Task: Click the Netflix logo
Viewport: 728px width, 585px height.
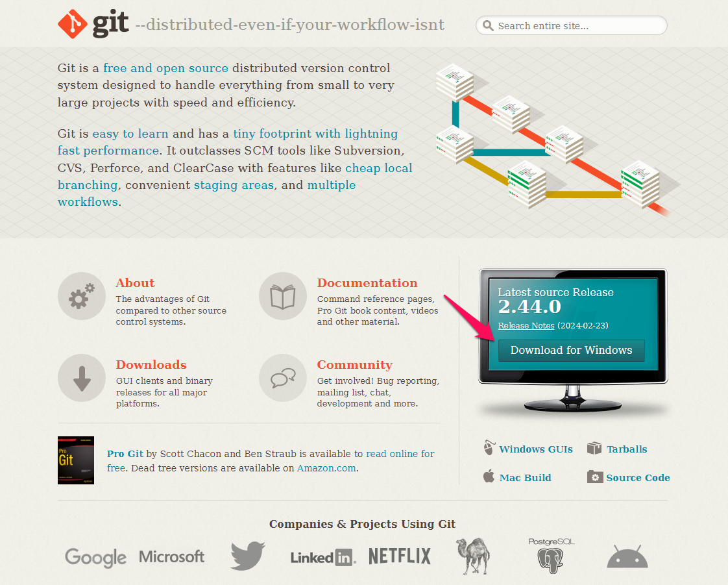Action: 400,556
